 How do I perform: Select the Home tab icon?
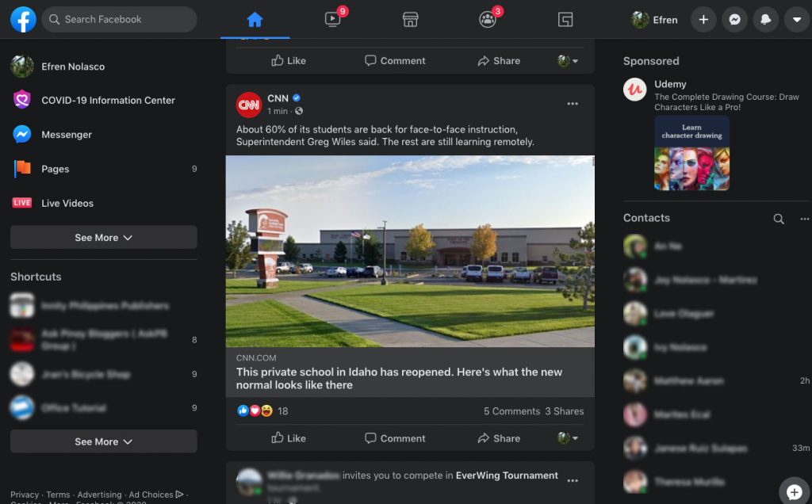click(255, 20)
